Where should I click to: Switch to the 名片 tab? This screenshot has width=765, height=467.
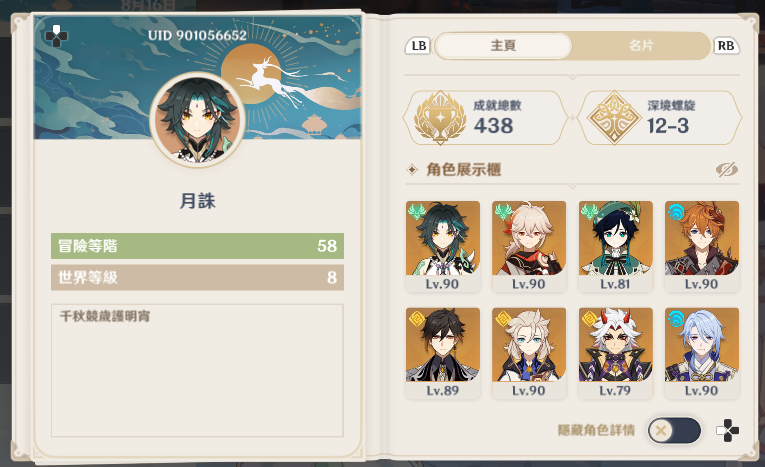click(641, 46)
